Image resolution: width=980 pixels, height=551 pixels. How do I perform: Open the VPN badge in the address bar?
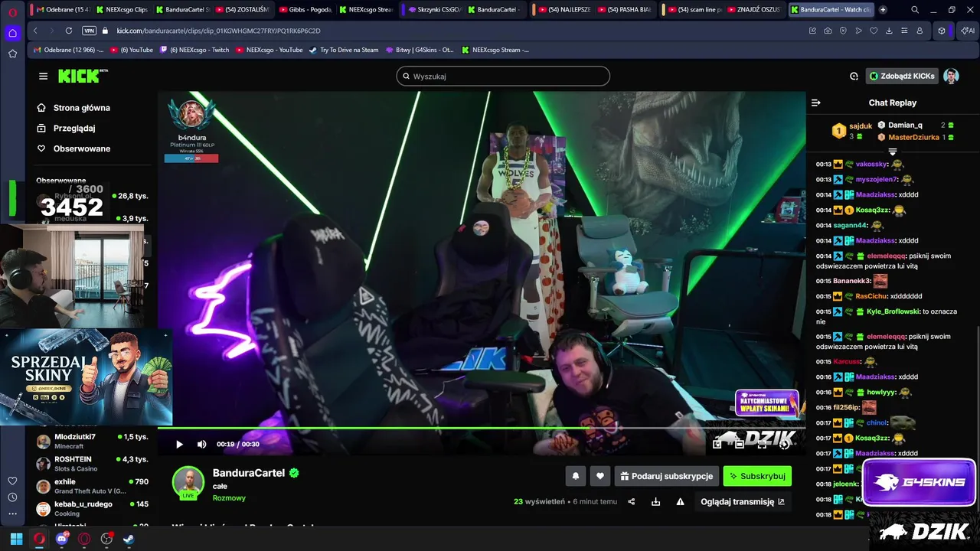(x=89, y=31)
